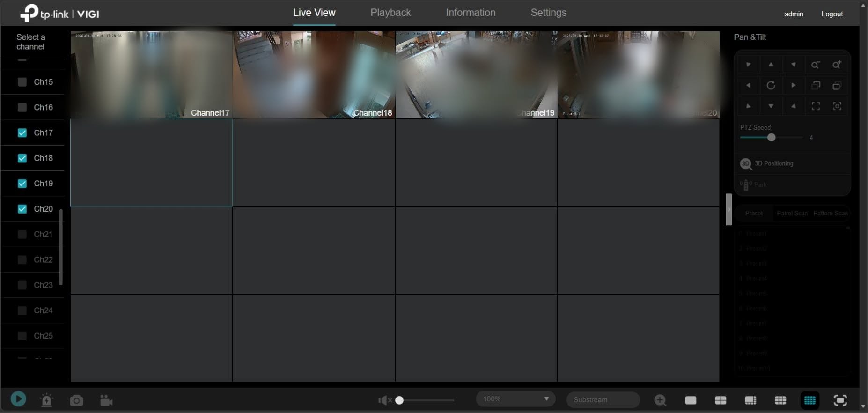The width and height of the screenshot is (868, 413).
Task: Take a snapshot with the camera icon
Action: pos(76,401)
